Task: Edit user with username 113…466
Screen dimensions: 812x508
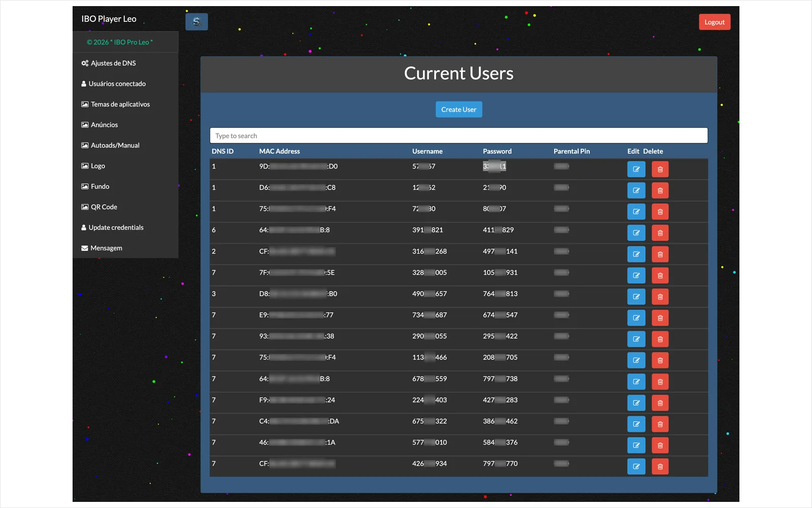Action: coord(636,360)
